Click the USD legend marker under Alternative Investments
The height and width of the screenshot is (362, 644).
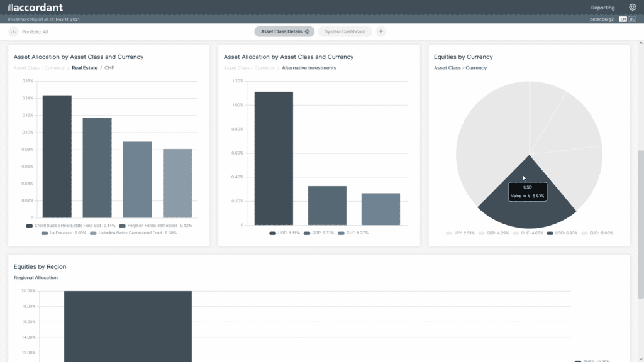pos(272,233)
